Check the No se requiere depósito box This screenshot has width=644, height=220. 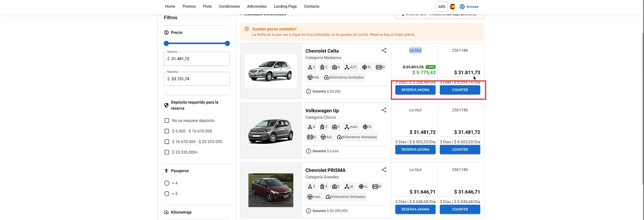[x=167, y=121]
